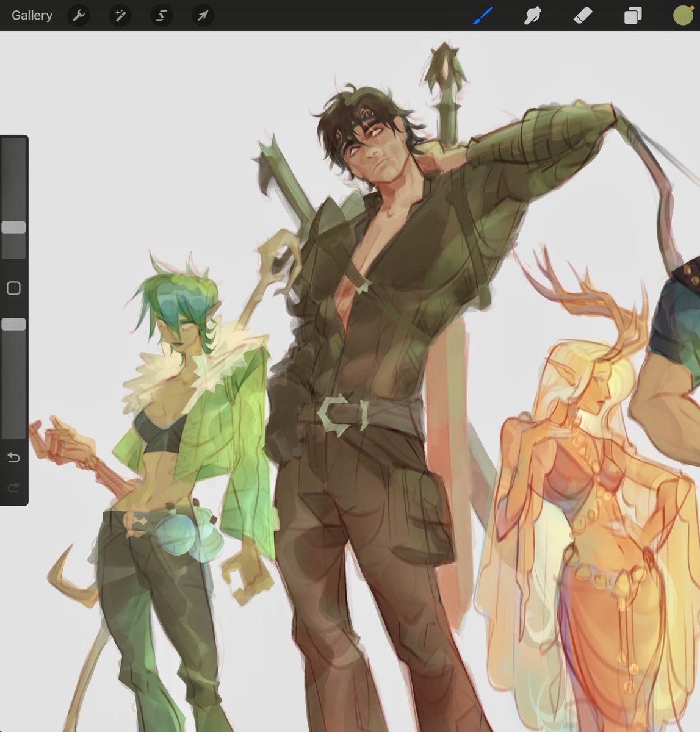Select the Selection tool
The image size is (700, 732).
point(161,15)
